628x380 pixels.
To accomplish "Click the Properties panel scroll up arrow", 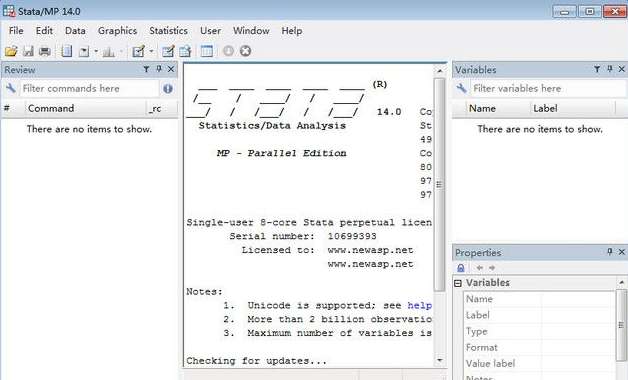I will (x=622, y=282).
